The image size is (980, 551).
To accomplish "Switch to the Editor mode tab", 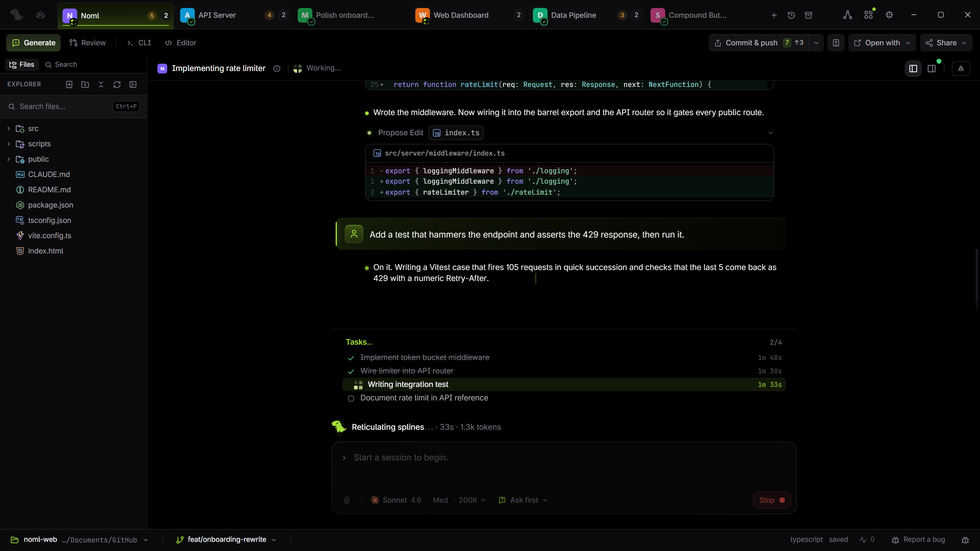I will pyautogui.click(x=181, y=43).
